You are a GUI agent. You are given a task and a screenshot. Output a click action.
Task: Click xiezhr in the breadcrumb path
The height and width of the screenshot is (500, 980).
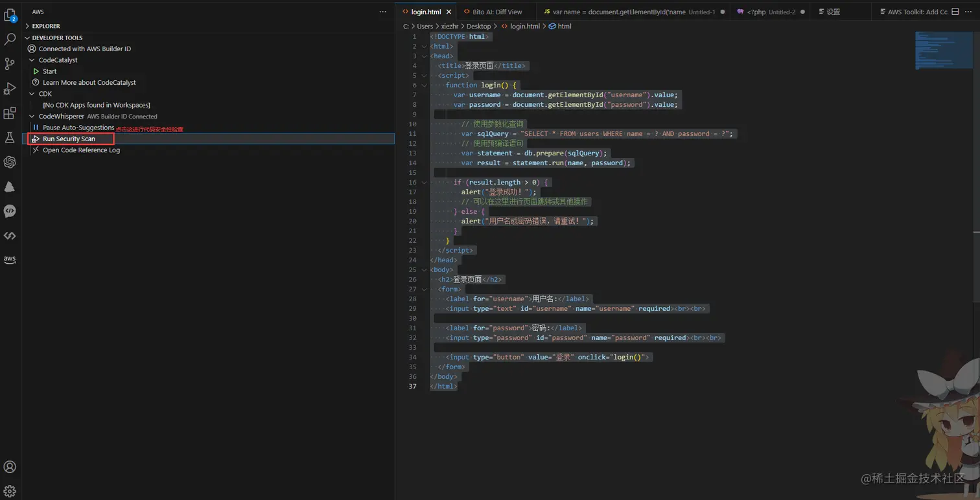pyautogui.click(x=450, y=26)
